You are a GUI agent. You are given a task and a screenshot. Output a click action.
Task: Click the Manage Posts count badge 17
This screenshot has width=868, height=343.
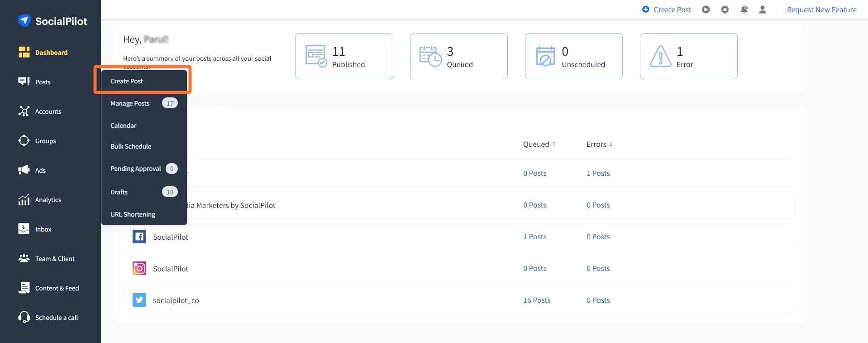click(x=170, y=103)
